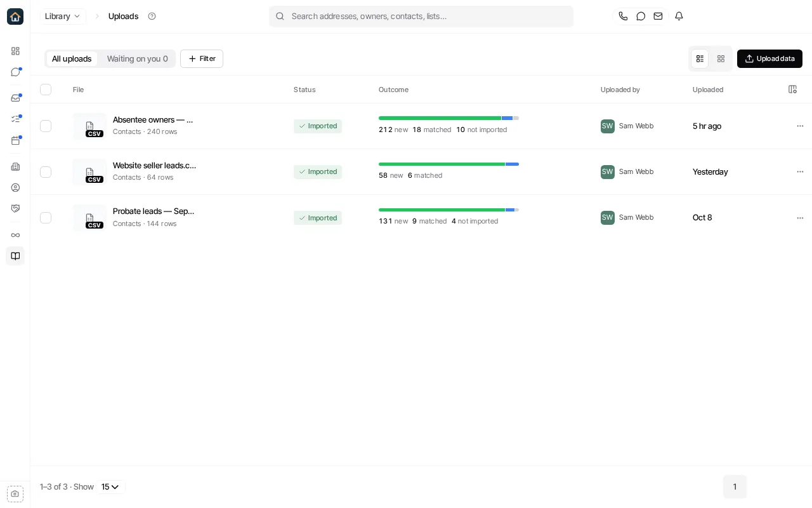
Task: Click the help question mark next to Uploads
Action: [x=152, y=17]
